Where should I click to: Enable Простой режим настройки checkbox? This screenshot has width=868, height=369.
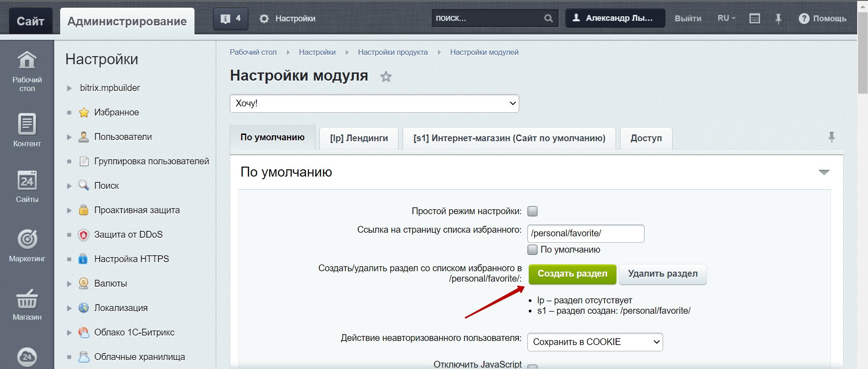point(532,211)
